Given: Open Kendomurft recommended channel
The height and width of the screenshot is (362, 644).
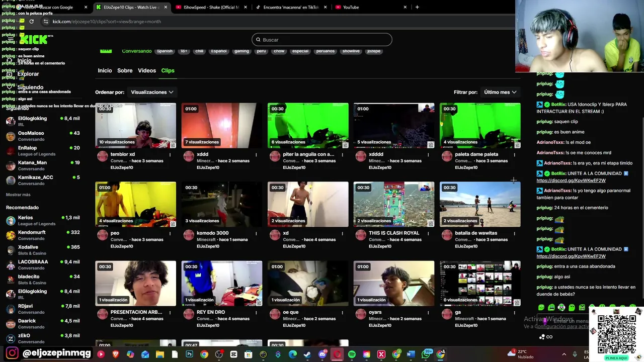Looking at the screenshot, I should coord(43,235).
